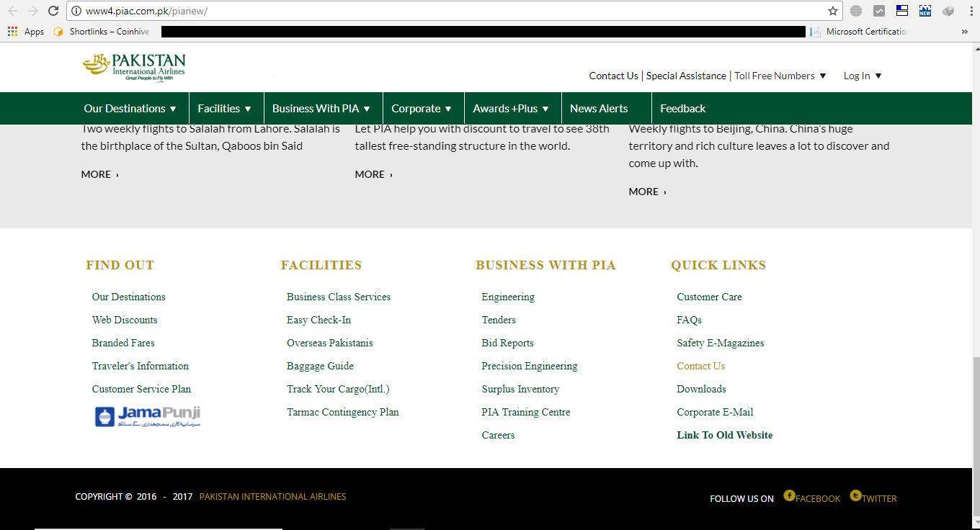Select the News Alerts menu item
The width and height of the screenshot is (980, 530).
(x=599, y=108)
